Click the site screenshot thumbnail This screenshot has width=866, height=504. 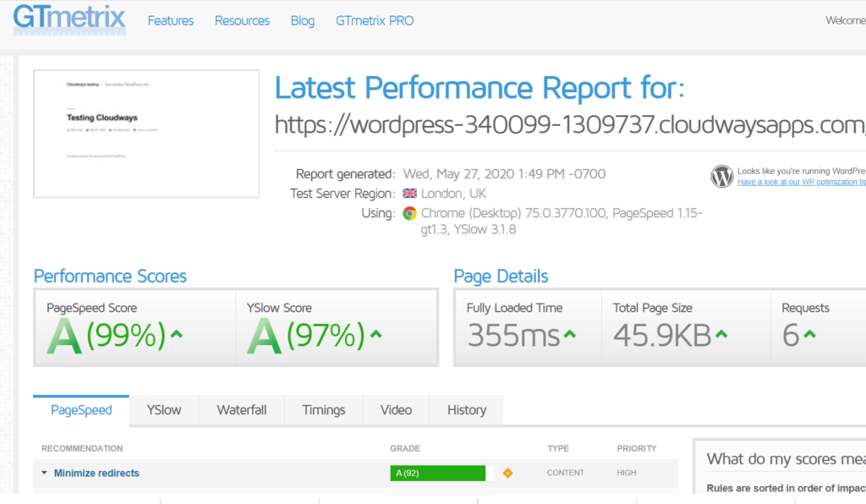(x=146, y=134)
